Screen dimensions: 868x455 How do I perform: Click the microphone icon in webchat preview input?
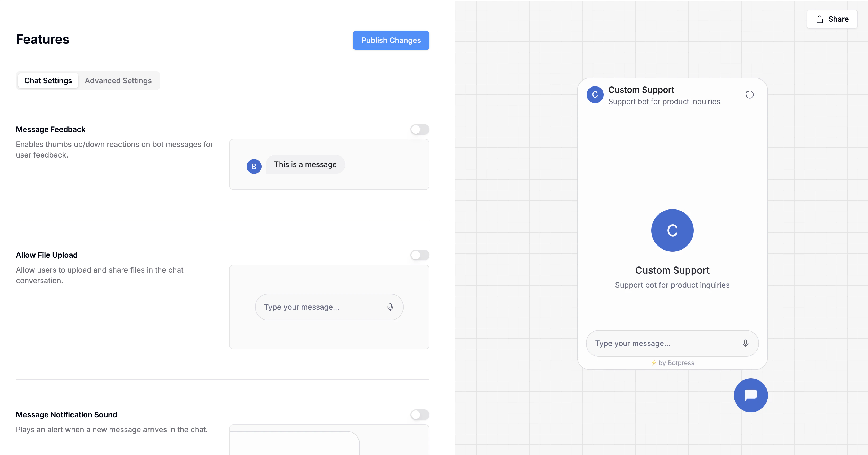[x=745, y=343]
